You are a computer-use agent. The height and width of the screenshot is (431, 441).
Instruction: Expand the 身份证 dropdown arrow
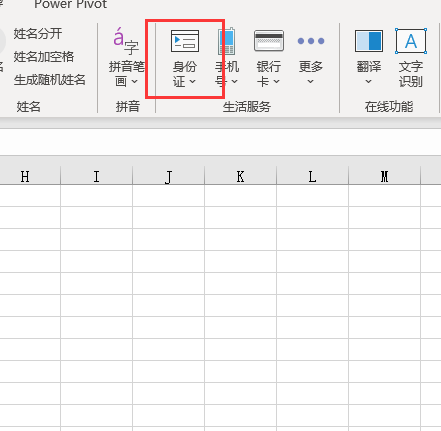point(192,81)
